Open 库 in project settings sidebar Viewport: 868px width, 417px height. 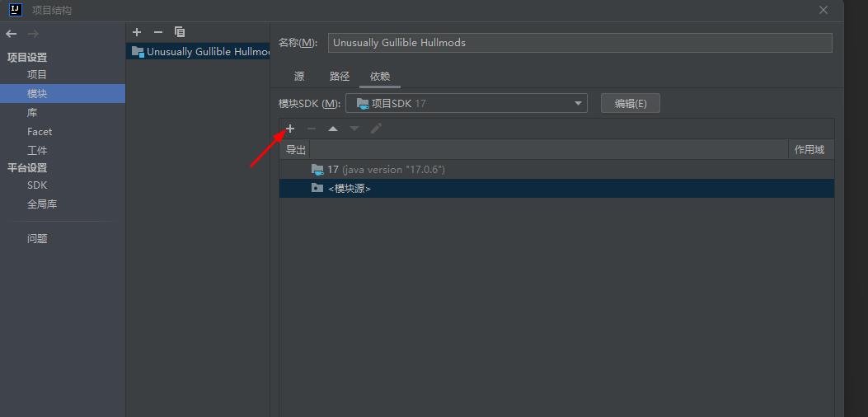click(32, 113)
